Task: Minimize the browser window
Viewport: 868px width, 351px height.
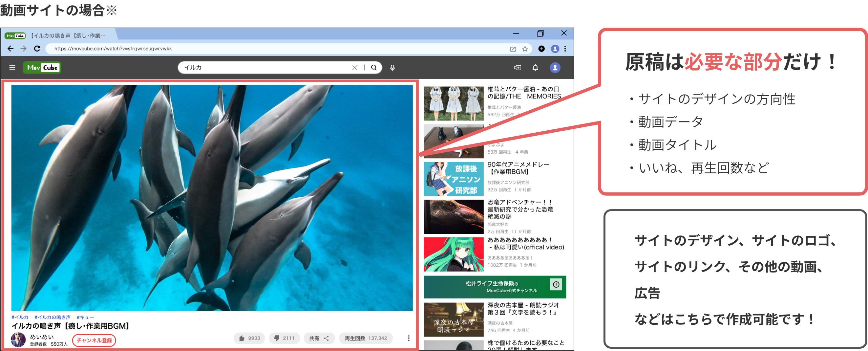Action: point(516,33)
